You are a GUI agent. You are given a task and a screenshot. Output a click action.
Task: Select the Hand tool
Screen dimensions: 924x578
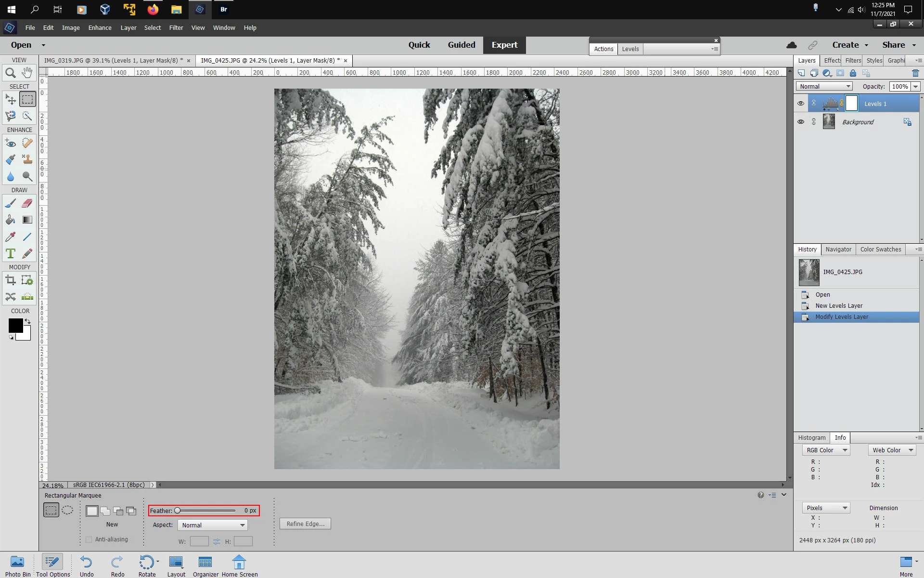point(27,73)
